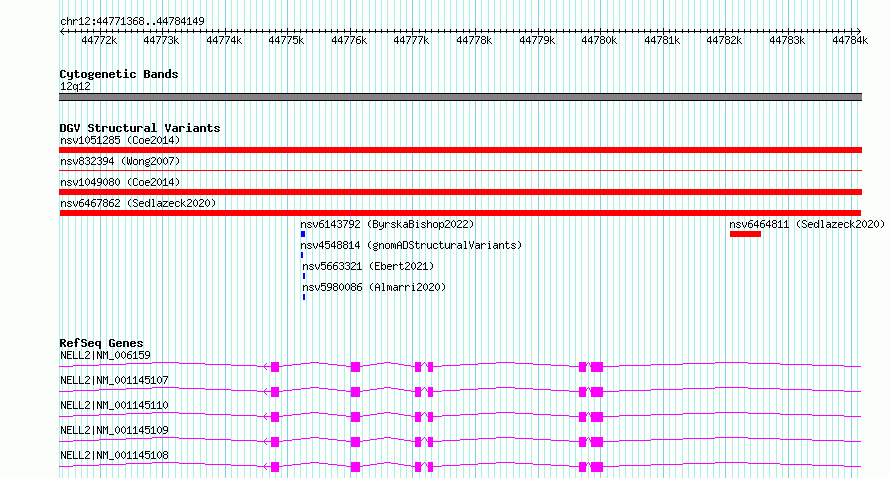Click the 12q12 band label

click(75, 86)
